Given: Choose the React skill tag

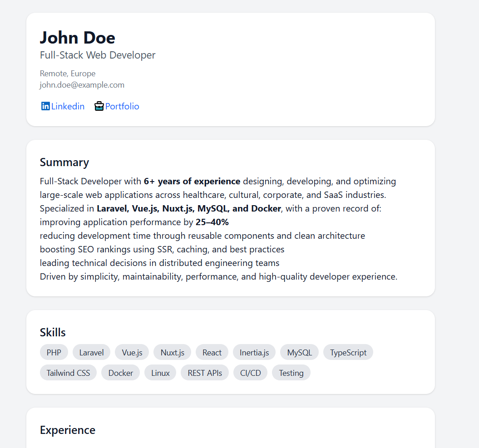Looking at the screenshot, I should pyautogui.click(x=212, y=352).
